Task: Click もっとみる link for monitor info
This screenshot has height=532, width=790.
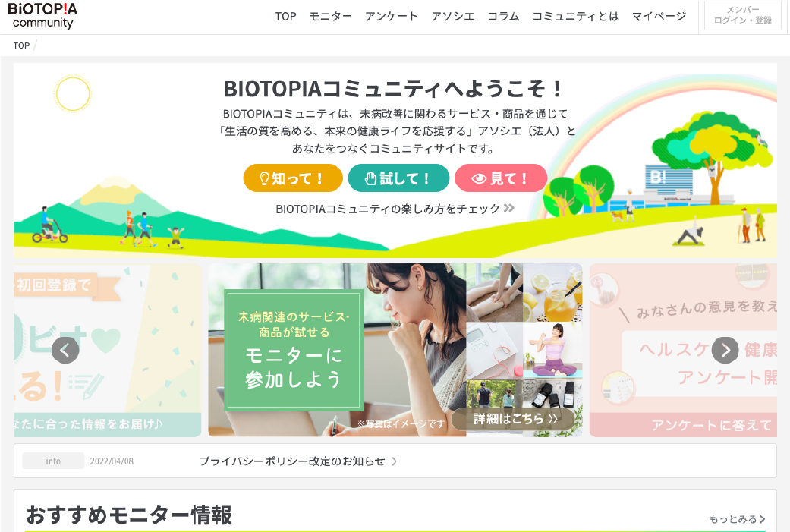Action: pos(737,519)
